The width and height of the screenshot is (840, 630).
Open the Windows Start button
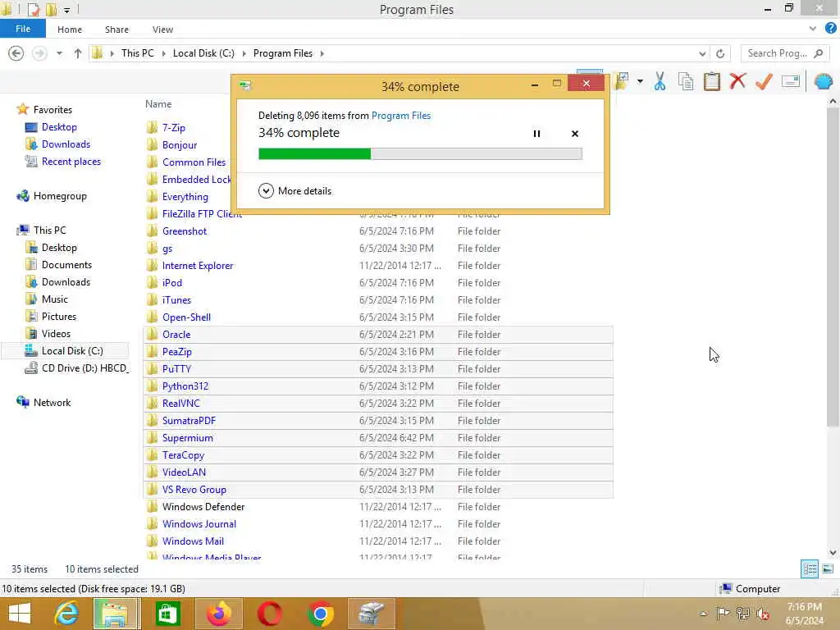20,614
